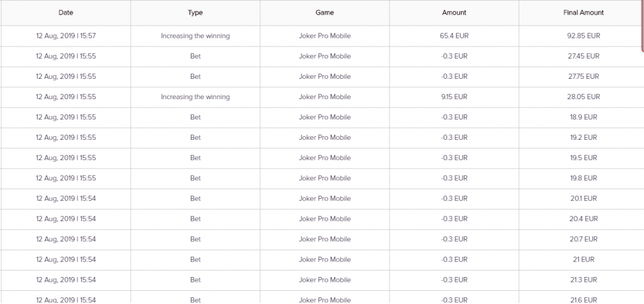This screenshot has height=304, width=644.
Task: Click the Final Amount column header
Action: (x=583, y=13)
